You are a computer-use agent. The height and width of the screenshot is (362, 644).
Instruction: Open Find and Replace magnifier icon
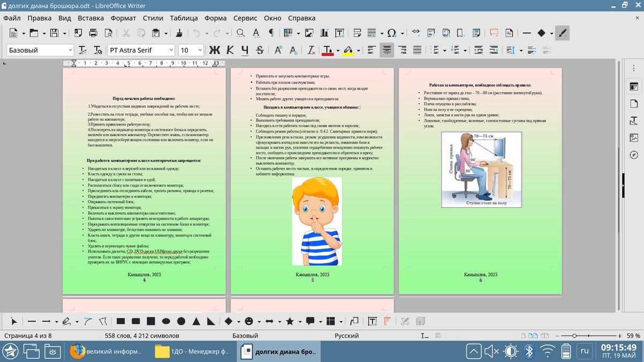tap(240, 33)
